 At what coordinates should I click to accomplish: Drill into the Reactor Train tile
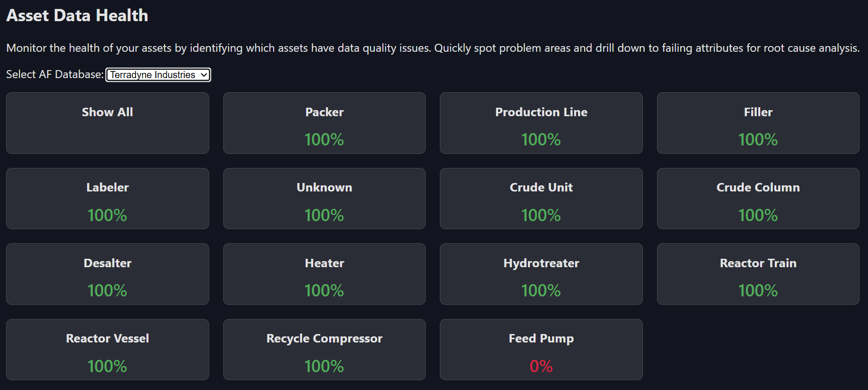[x=758, y=274]
